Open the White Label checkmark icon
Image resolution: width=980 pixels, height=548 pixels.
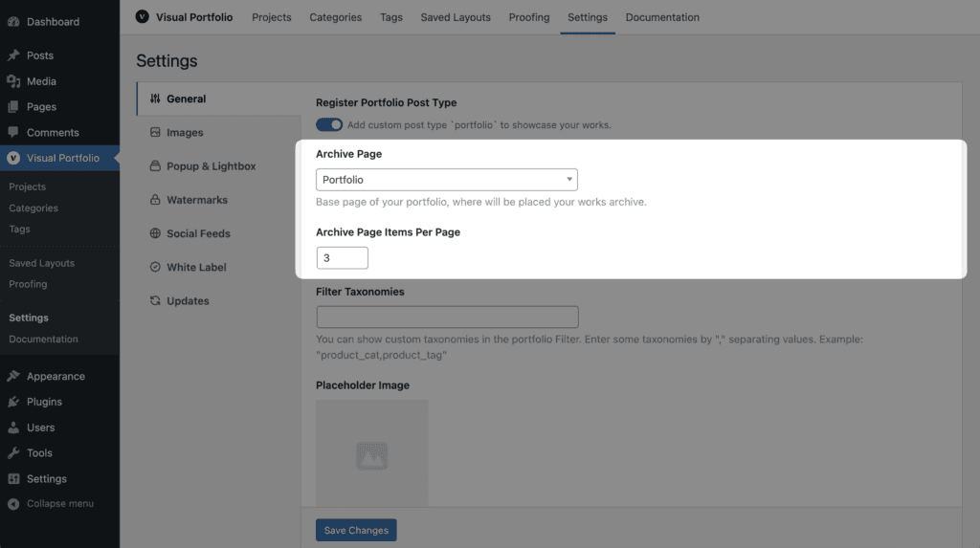point(155,267)
